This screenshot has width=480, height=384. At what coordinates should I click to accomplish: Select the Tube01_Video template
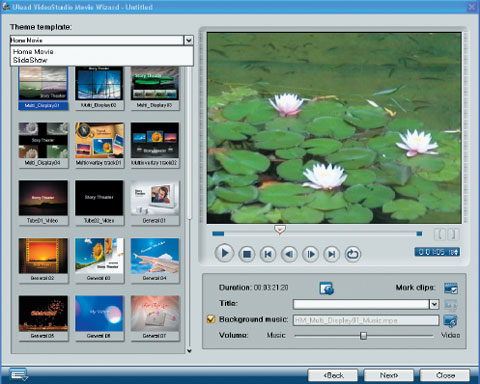[x=43, y=202]
